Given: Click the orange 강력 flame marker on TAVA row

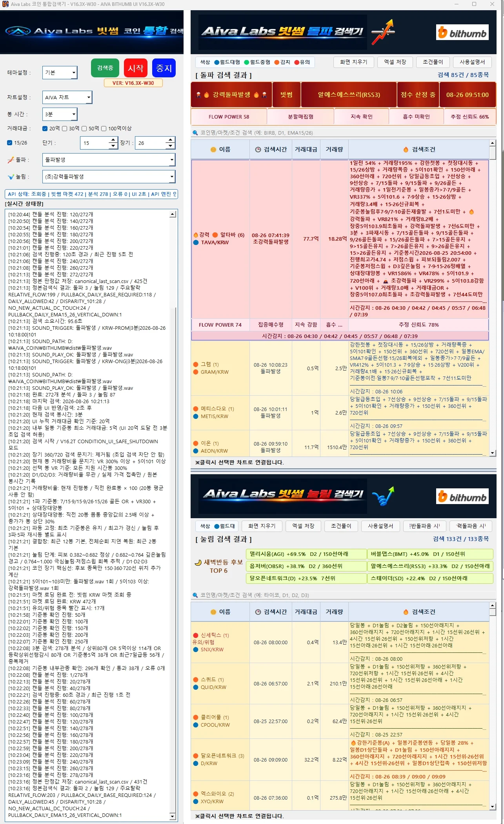Looking at the screenshot, I should pos(196,235).
